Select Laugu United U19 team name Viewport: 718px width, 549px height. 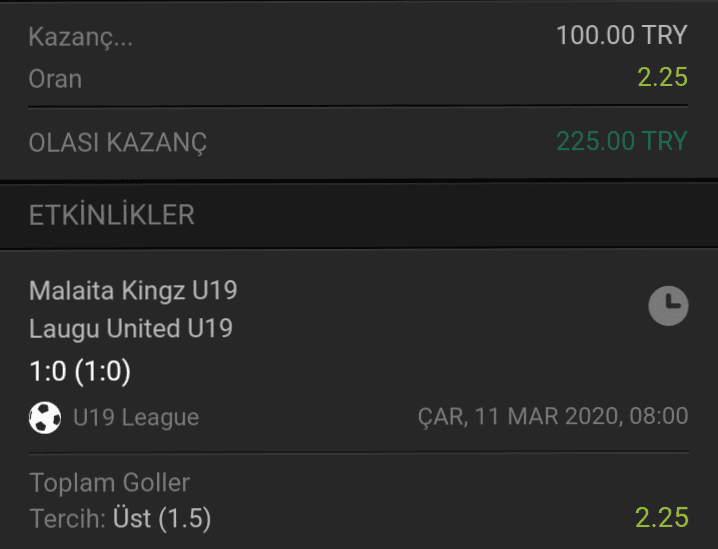click(131, 329)
